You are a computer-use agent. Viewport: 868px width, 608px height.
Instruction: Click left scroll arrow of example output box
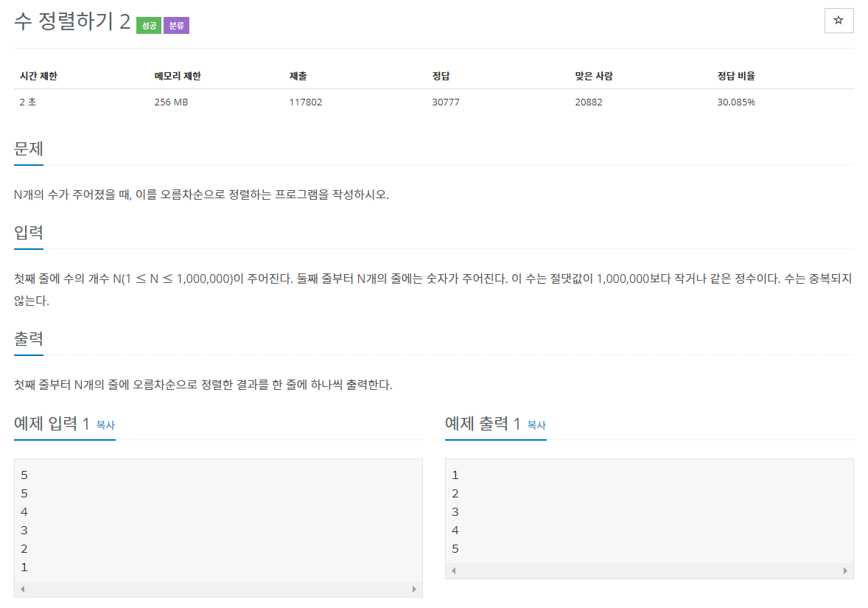coord(454,571)
